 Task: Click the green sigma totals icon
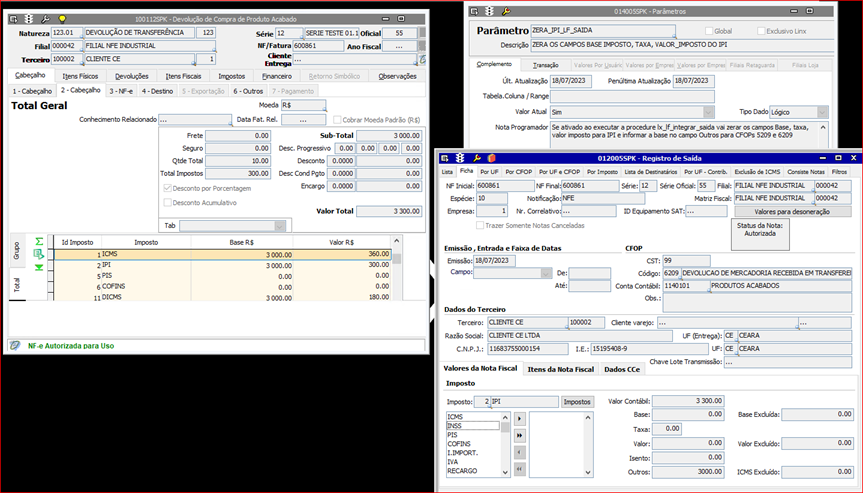tap(39, 242)
